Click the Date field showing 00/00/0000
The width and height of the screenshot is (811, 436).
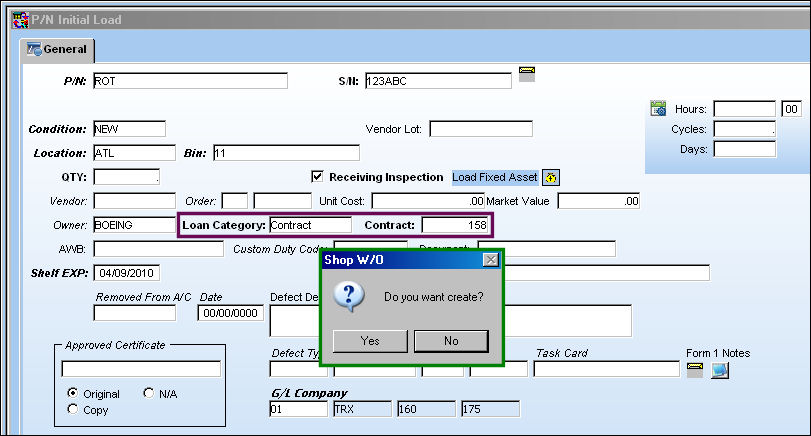pos(231,313)
